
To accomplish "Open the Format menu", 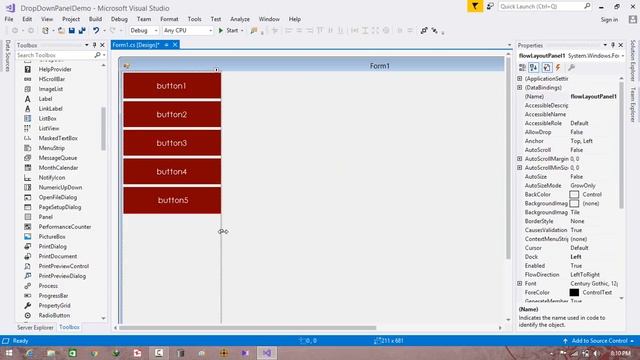I will click(169, 19).
